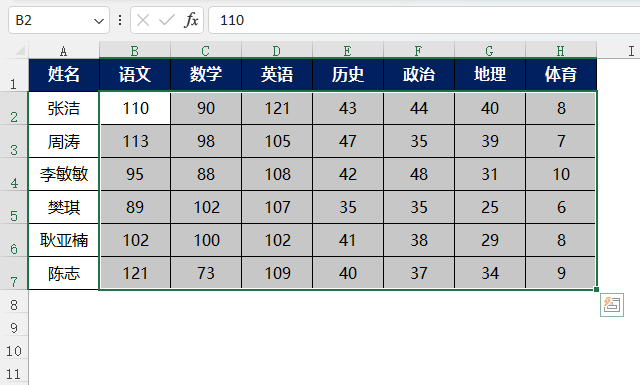
Task: Select the name cell 陈志
Action: click(x=64, y=273)
